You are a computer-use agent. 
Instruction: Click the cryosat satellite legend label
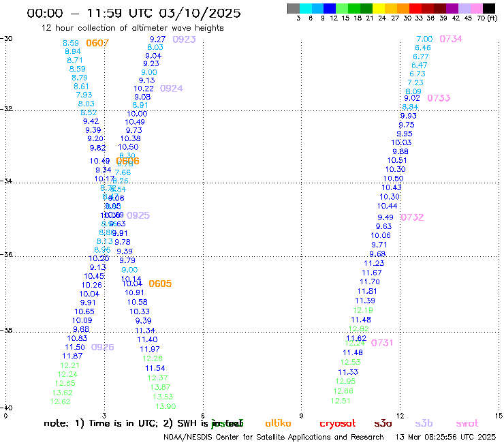(x=338, y=423)
